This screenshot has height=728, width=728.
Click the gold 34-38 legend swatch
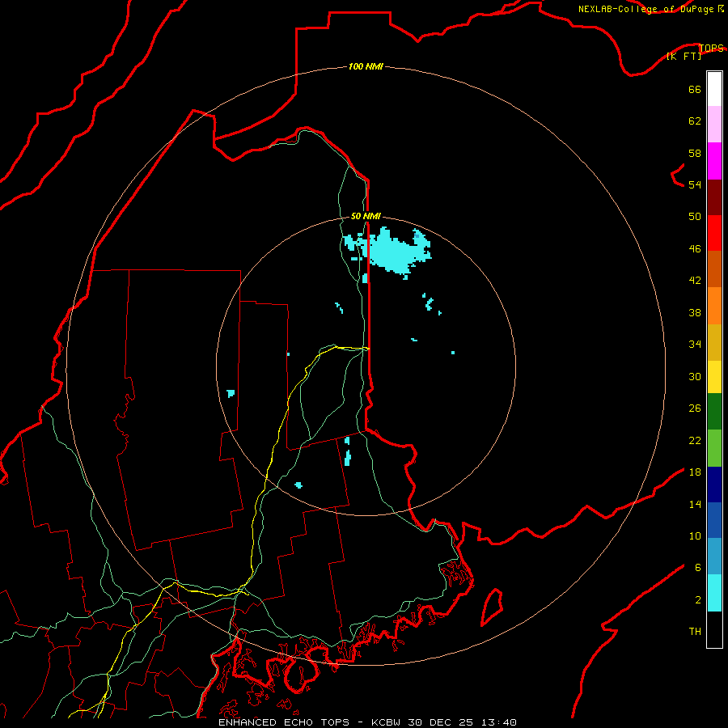714,342
